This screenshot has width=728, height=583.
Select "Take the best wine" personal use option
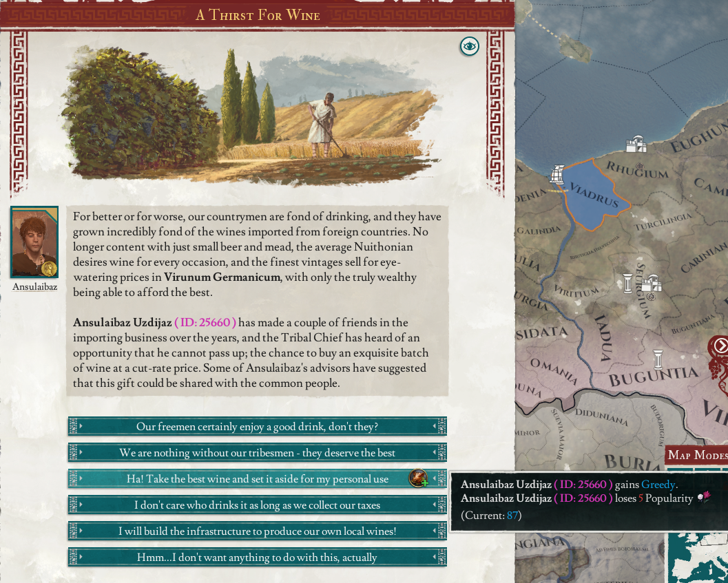(x=257, y=479)
